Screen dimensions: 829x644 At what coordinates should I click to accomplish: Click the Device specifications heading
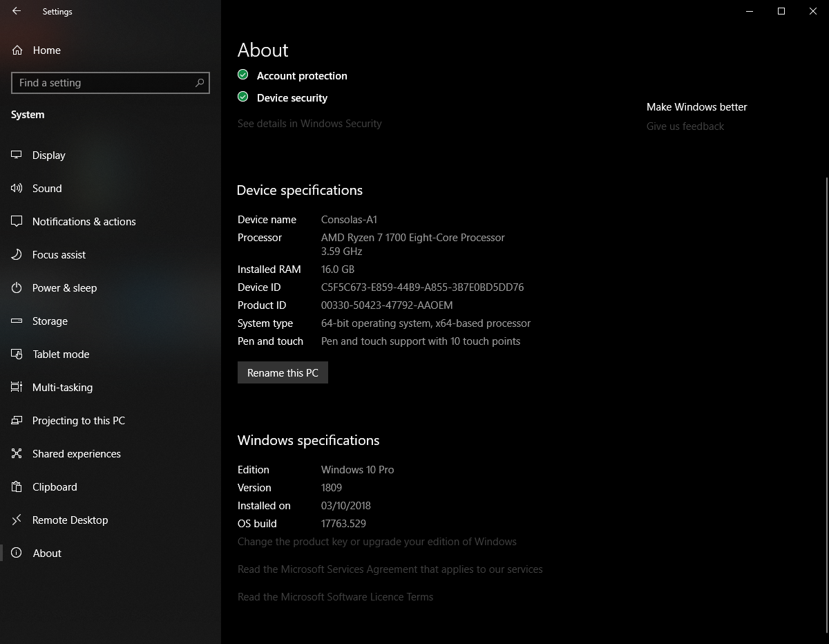300,190
